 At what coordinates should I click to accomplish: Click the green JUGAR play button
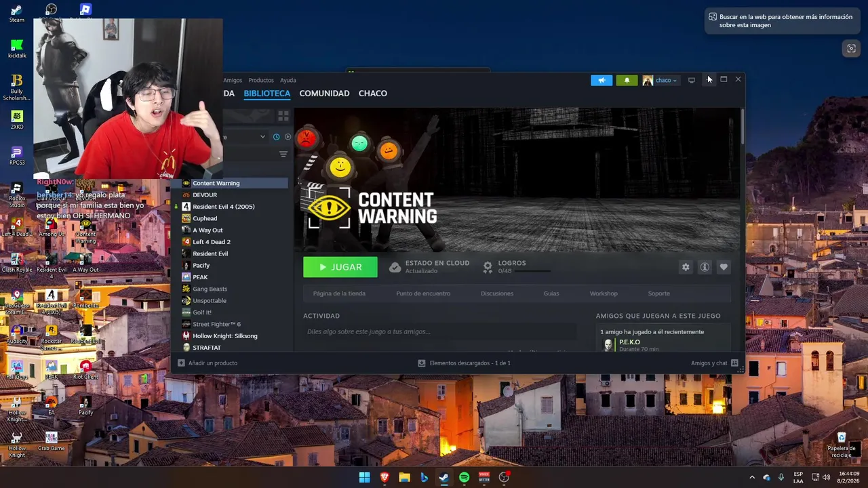pos(340,267)
